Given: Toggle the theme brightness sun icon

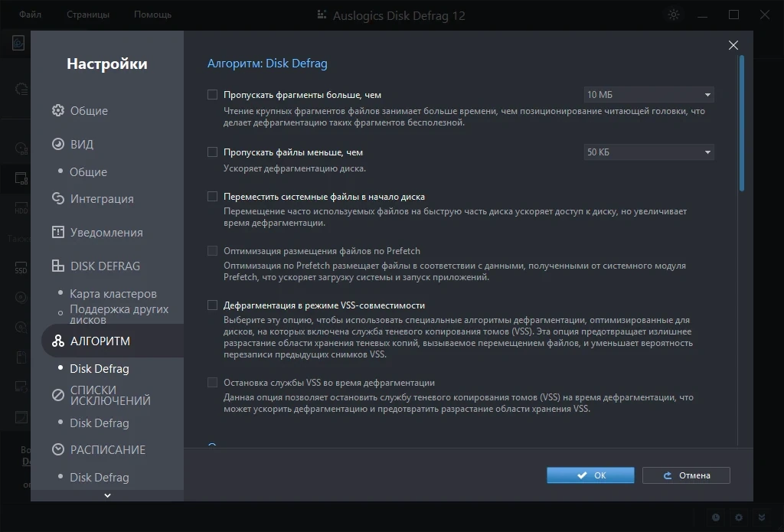Looking at the screenshot, I should point(674,15).
